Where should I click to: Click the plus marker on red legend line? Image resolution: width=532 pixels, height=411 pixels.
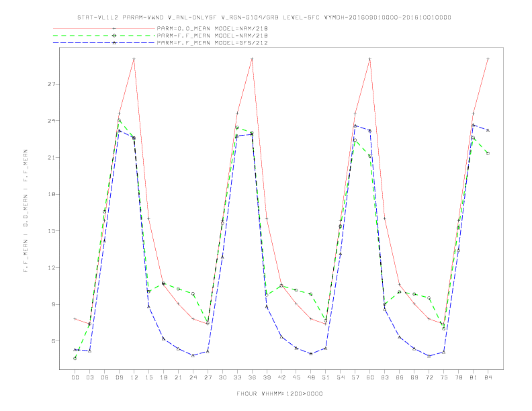pyautogui.click(x=114, y=28)
